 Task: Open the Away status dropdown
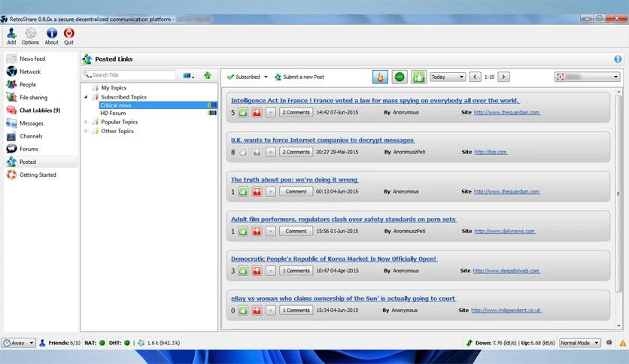point(19,343)
